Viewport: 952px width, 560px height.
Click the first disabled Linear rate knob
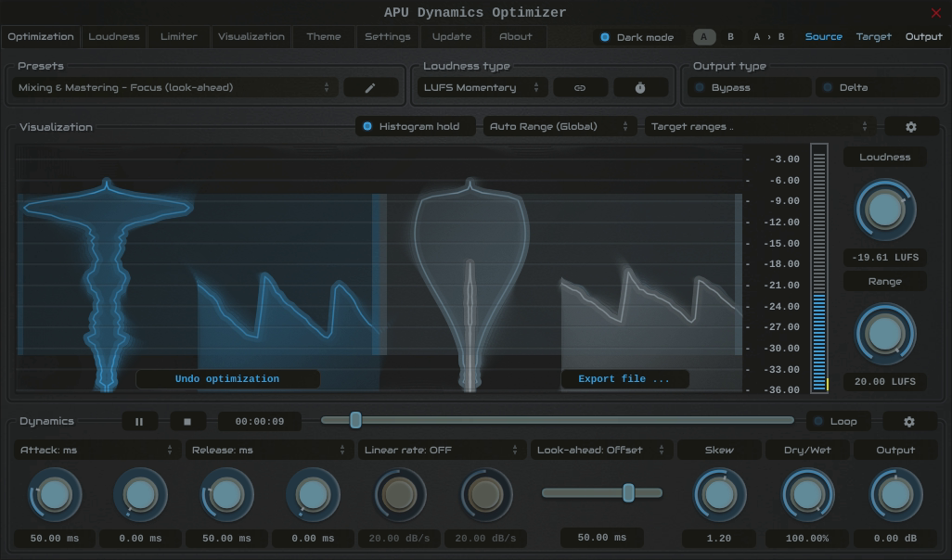pyautogui.click(x=399, y=495)
